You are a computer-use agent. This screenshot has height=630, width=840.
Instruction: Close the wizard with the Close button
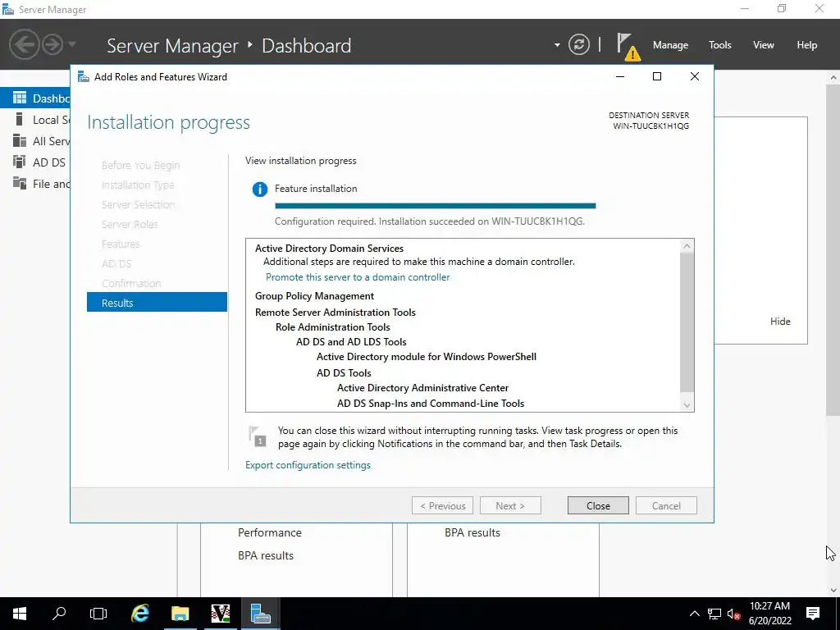pos(598,505)
